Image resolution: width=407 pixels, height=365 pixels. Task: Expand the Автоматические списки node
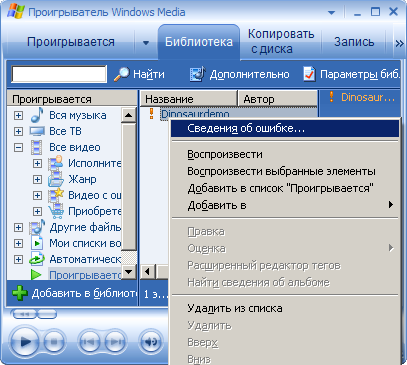18,259
